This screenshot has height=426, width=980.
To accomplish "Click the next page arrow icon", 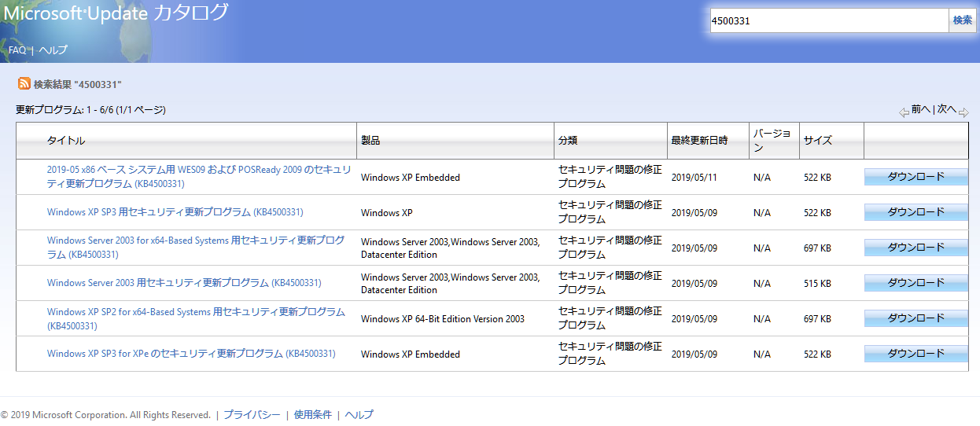I will pyautogui.click(x=963, y=112).
